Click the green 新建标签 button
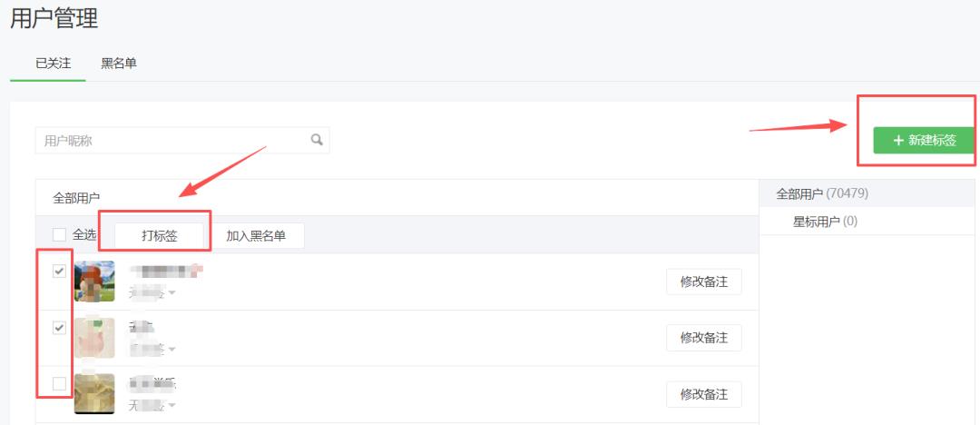This screenshot has width=980, height=425. 924,140
